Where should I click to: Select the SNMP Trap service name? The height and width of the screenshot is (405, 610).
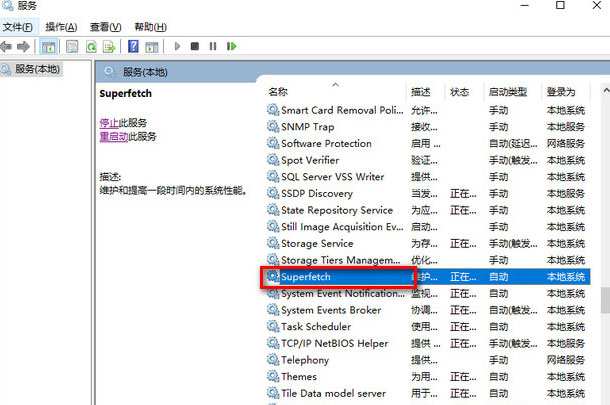307,127
